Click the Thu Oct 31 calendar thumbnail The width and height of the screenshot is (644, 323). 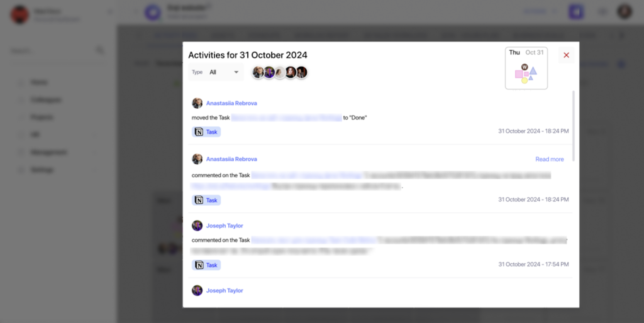tap(526, 68)
